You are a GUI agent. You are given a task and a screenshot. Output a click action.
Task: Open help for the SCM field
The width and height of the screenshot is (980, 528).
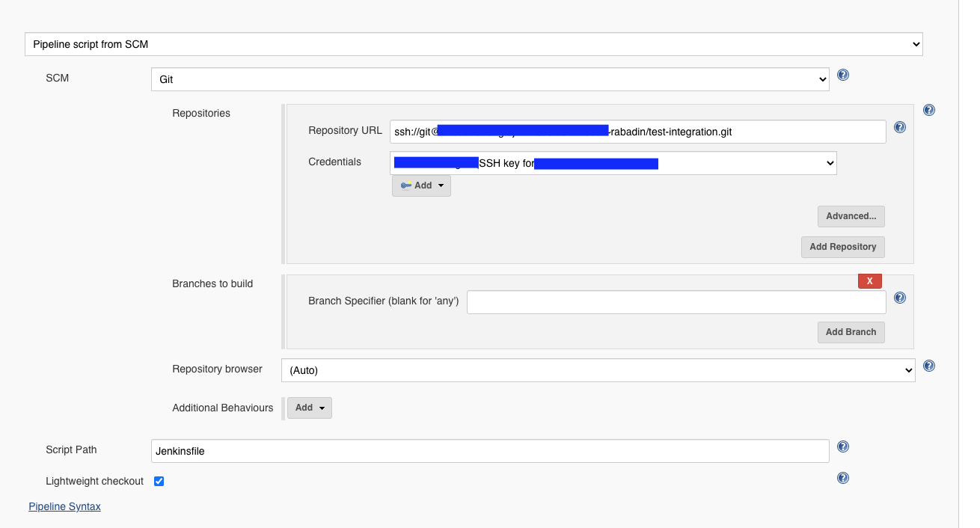click(842, 75)
